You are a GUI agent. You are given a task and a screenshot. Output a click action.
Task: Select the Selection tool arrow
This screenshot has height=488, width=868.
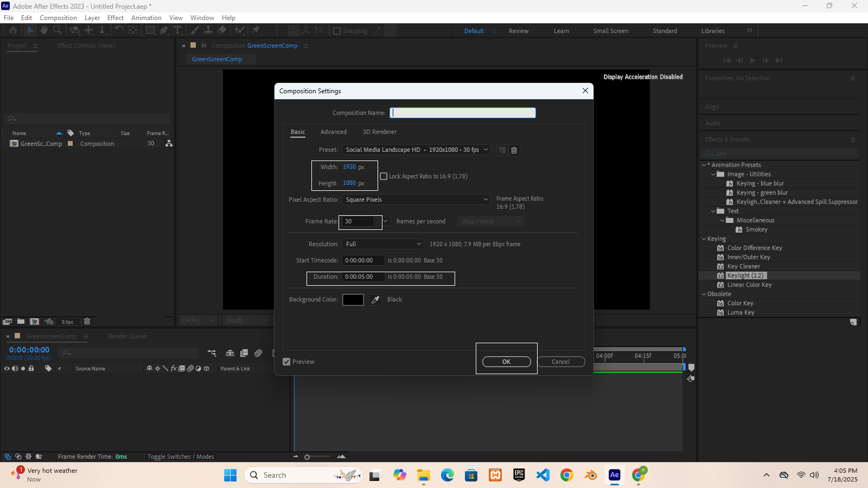(x=30, y=30)
